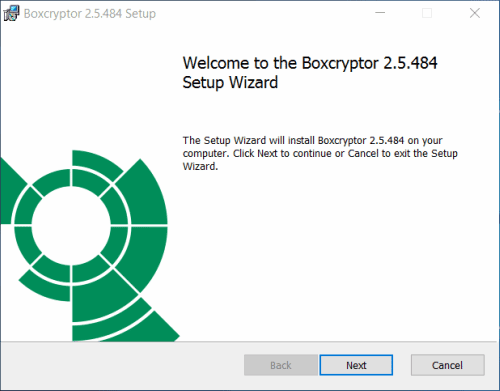Click the disabled maximize window icon
The height and width of the screenshot is (391, 500).
(x=427, y=13)
